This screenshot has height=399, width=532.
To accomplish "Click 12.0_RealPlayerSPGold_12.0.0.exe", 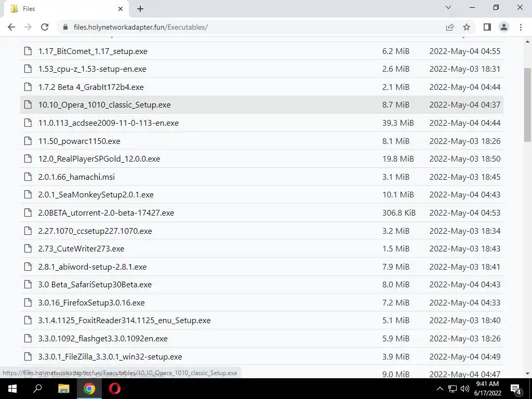I will coord(99,159).
